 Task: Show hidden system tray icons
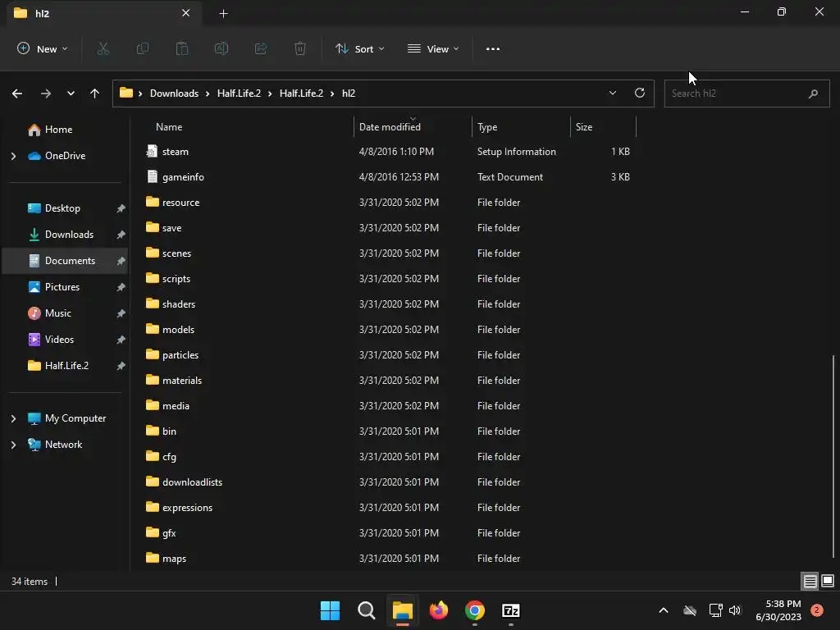click(663, 610)
